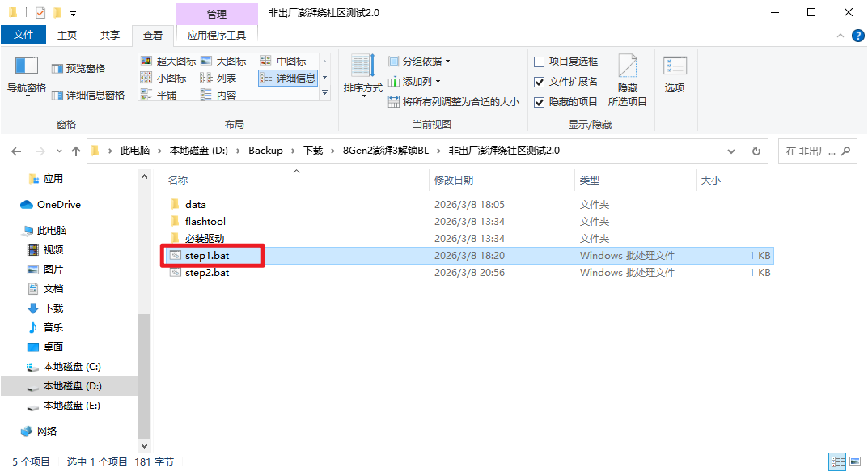
Task: Select Tiles layout
Action: click(x=159, y=96)
